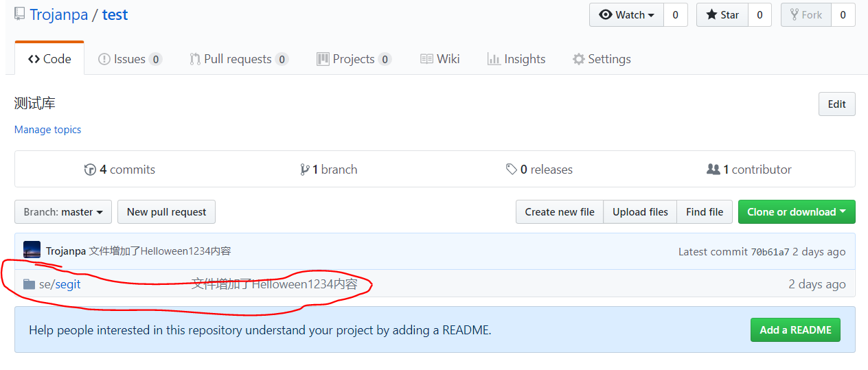Open the Projects tab
868x370 pixels.
click(354, 59)
